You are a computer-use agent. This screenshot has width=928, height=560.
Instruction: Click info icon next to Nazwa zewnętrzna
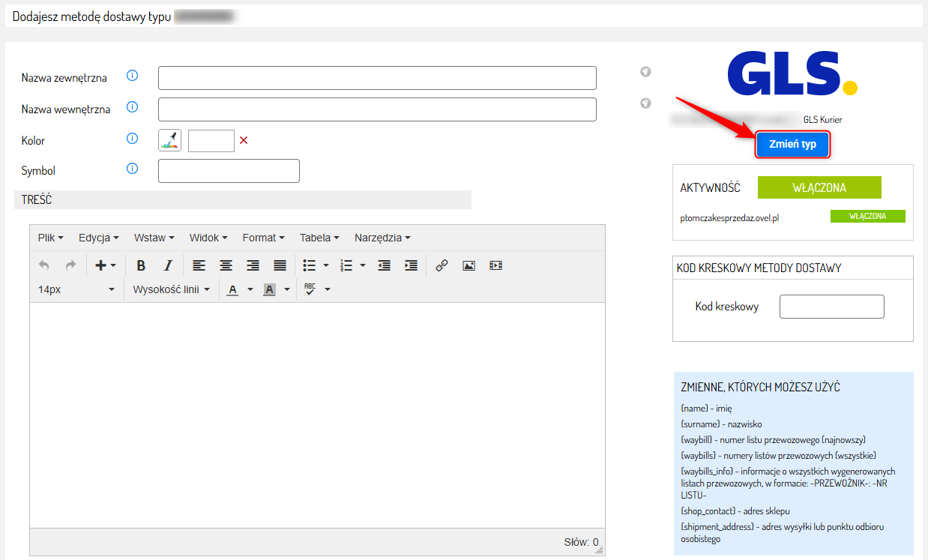pos(133,76)
